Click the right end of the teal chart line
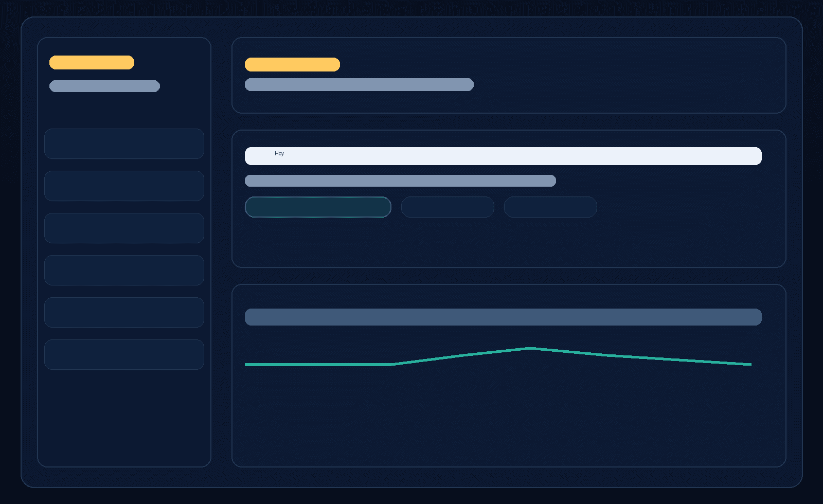 (750, 364)
